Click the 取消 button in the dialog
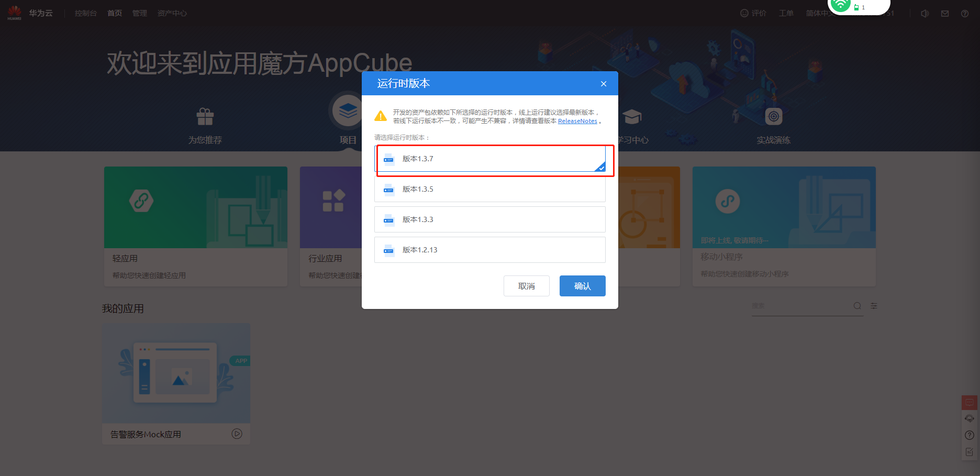Image resolution: width=980 pixels, height=476 pixels. (x=527, y=286)
